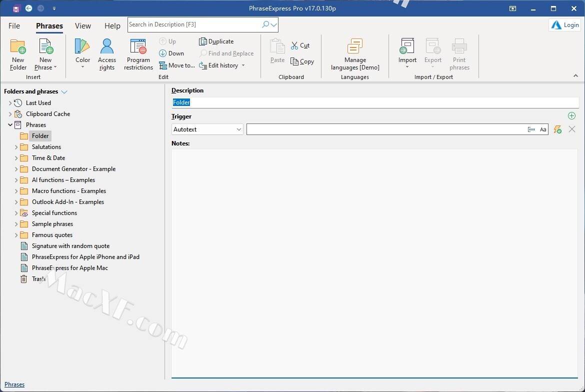Click the Description text field
Screen dimensions: 585x392
375,102
